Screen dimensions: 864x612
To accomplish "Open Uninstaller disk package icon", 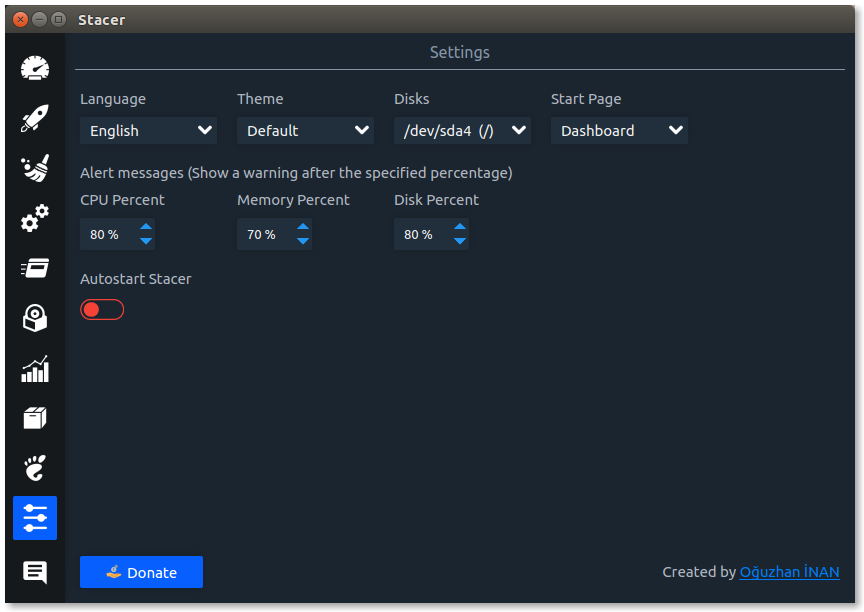I will [x=35, y=318].
